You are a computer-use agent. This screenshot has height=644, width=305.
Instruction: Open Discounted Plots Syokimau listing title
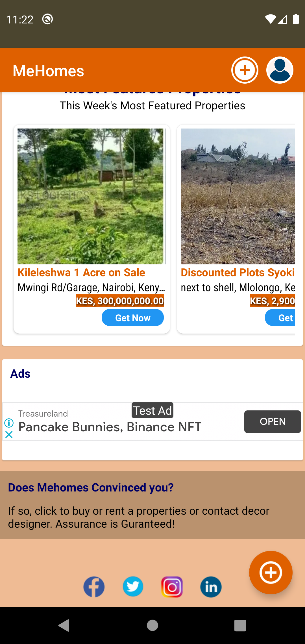[238, 273]
